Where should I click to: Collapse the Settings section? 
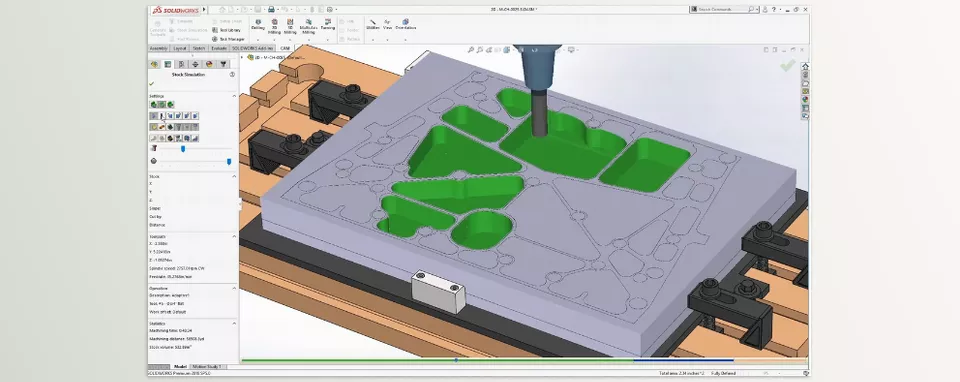(234, 96)
